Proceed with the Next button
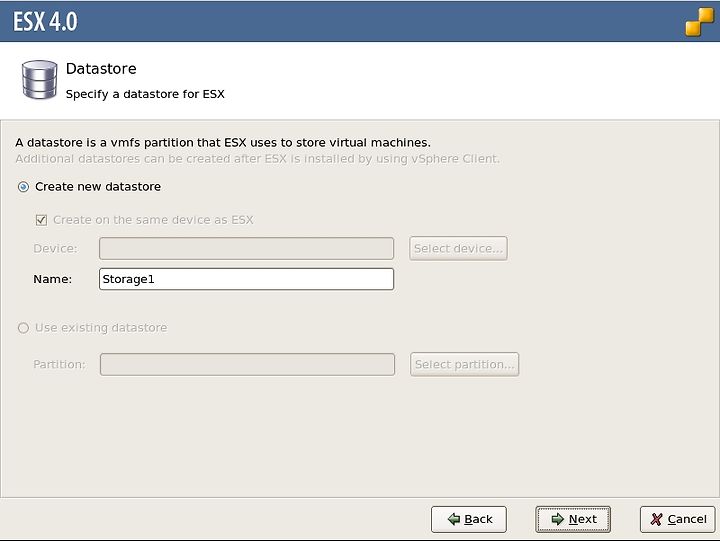Image resolution: width=720 pixels, height=541 pixels. click(573, 519)
